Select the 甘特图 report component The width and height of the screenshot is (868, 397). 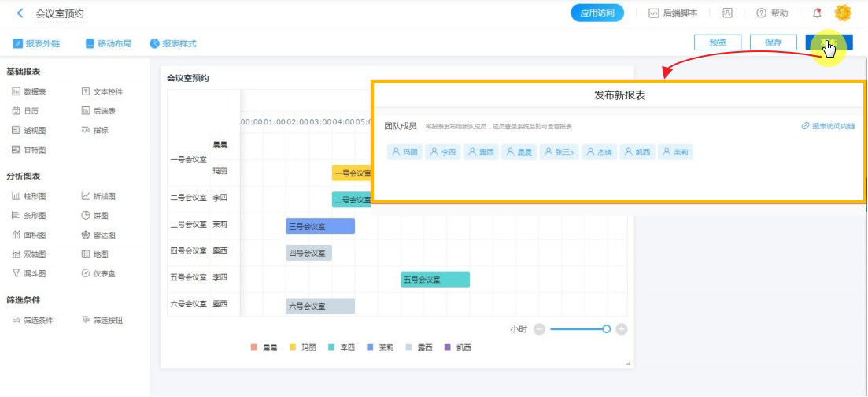(29, 150)
